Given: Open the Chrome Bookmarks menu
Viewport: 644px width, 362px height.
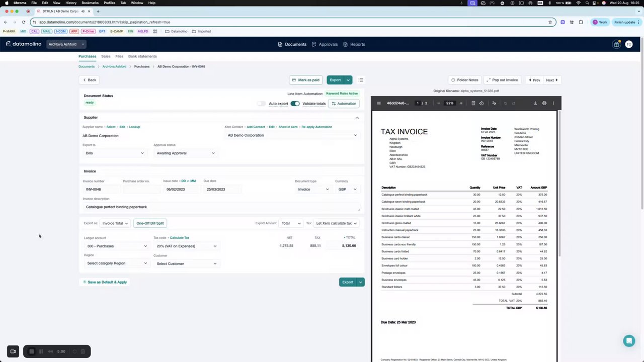Looking at the screenshot, I should [x=90, y=3].
